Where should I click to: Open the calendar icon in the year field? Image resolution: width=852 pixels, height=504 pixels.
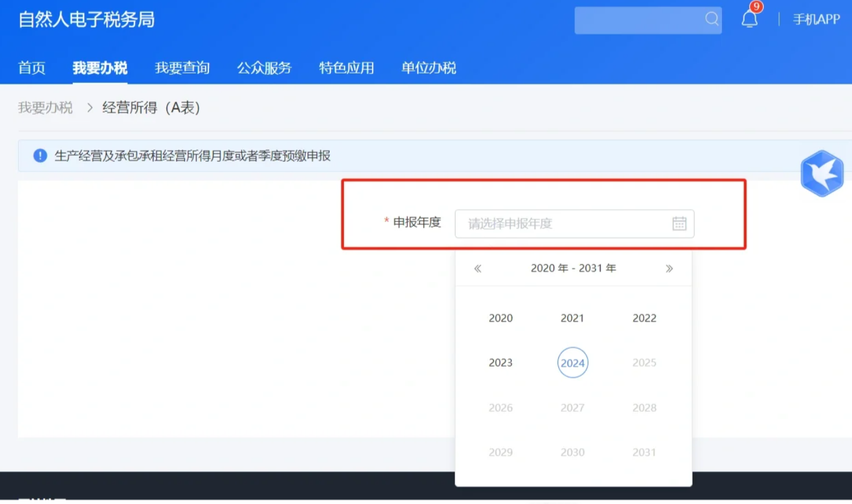pos(679,223)
